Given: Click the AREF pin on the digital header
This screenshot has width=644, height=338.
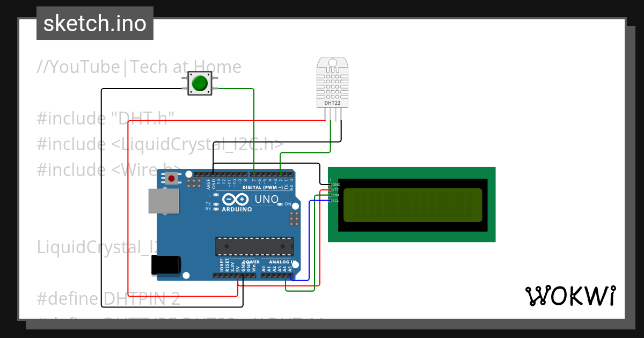Looking at the screenshot, I should point(208,175).
